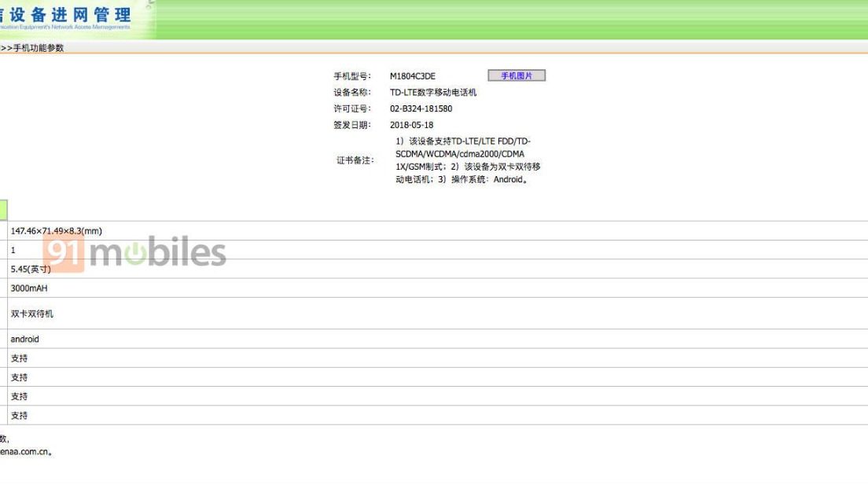The height and width of the screenshot is (485, 868).
Task: Click issue date 2018-05-18
Action: click(x=411, y=125)
